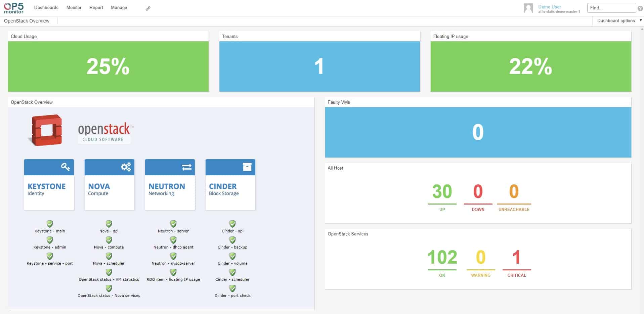Click the Cinder - volume status shield
644x314 pixels.
(232, 256)
